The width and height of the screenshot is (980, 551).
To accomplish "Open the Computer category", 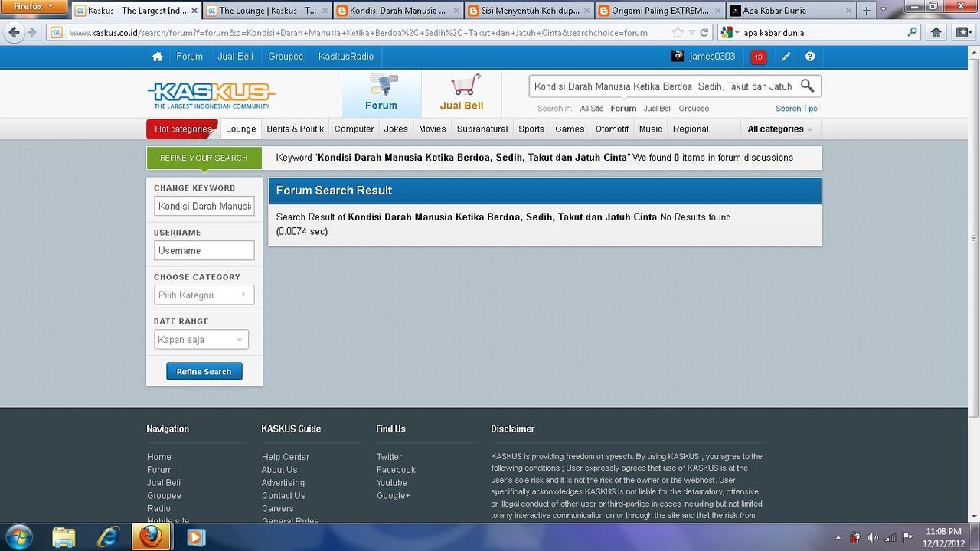I will coord(354,129).
